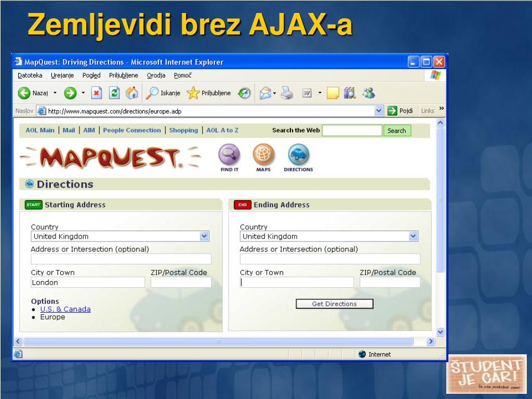Open the History icon in toolbar
The height and width of the screenshot is (399, 532).
244,93
